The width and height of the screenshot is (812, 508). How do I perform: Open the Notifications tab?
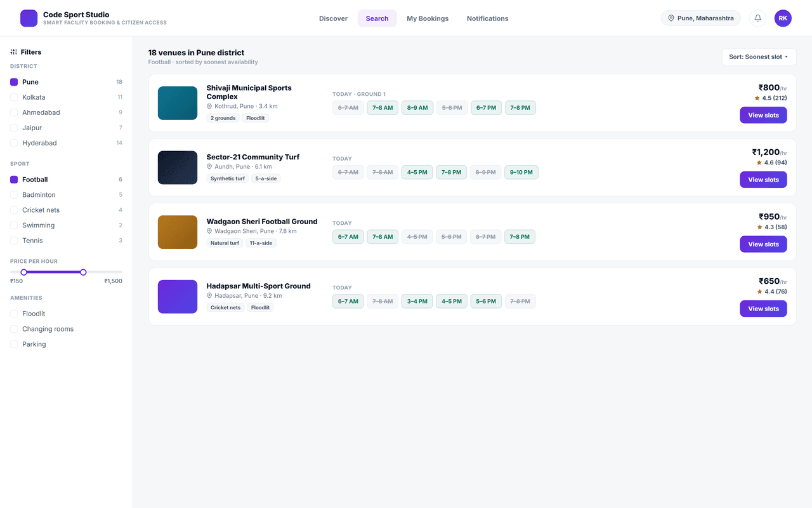tap(487, 18)
